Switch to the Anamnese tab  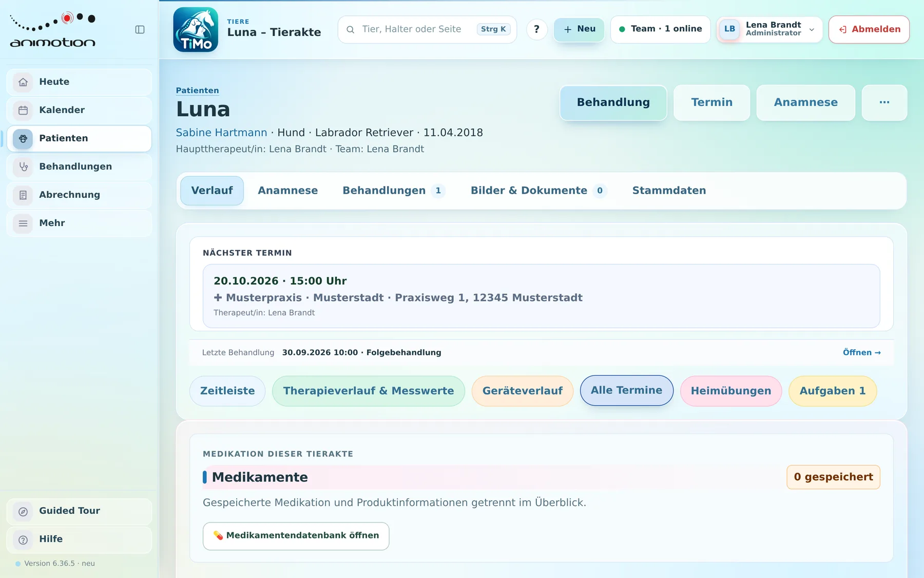click(288, 191)
